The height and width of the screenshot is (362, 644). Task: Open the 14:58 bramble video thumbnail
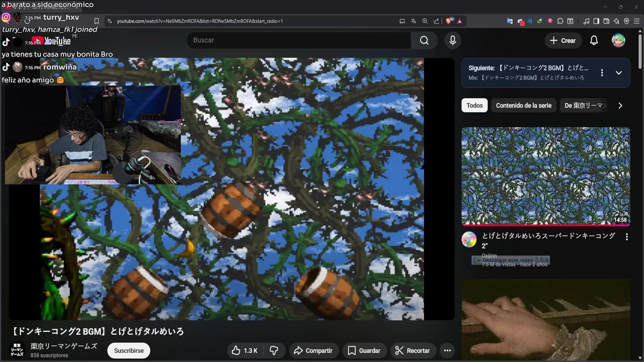[545, 176]
